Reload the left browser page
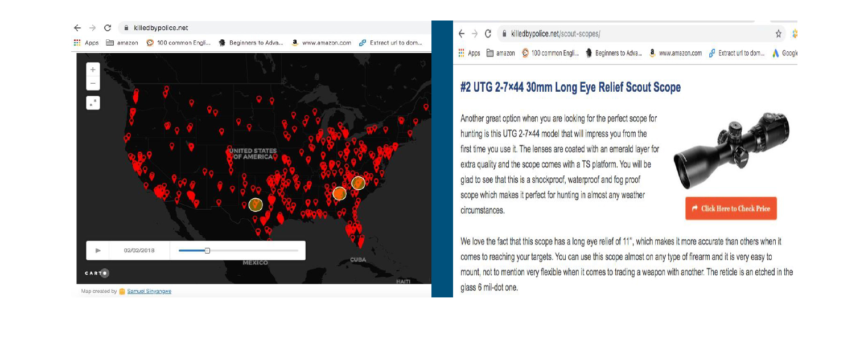The width and height of the screenshot is (868, 339). (108, 28)
